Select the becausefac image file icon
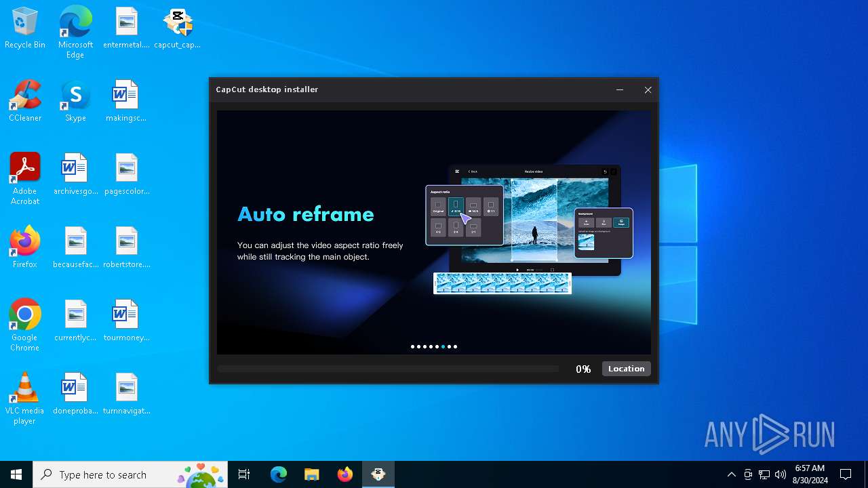868x488 pixels. (75, 247)
